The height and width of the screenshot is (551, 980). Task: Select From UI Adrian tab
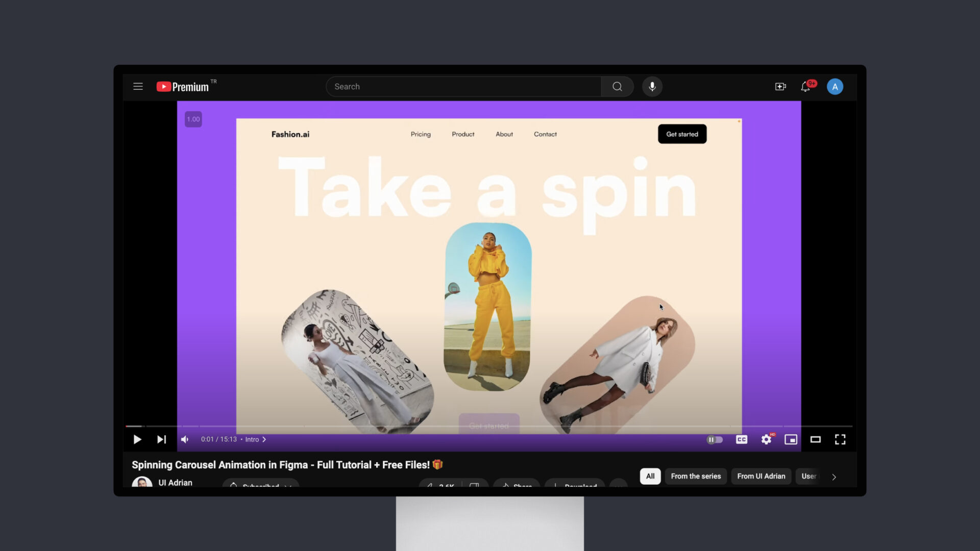[761, 475]
